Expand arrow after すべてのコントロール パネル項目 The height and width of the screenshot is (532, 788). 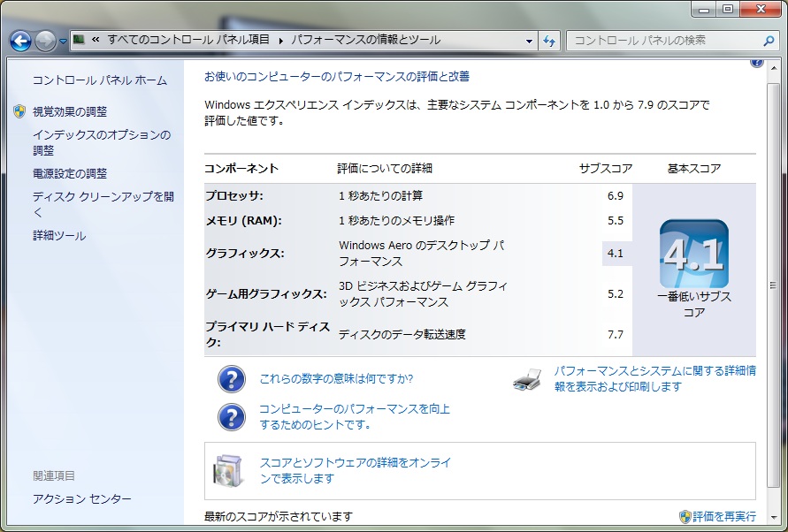[281, 40]
